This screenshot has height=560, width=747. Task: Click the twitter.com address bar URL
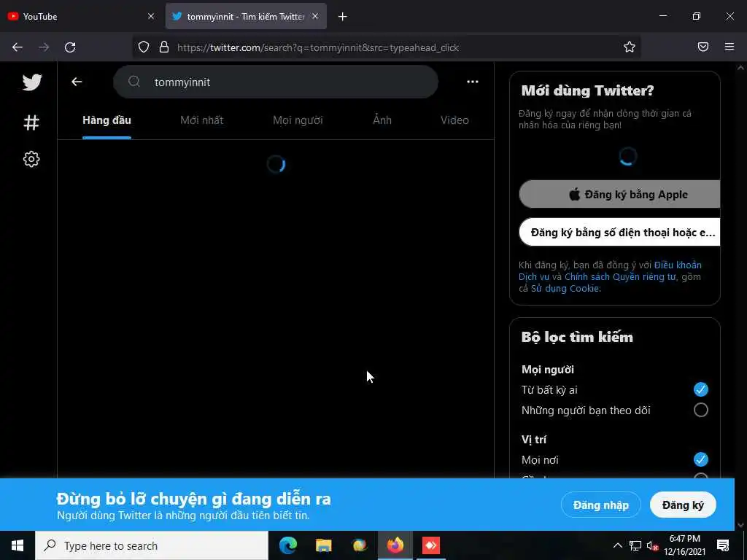coord(318,47)
